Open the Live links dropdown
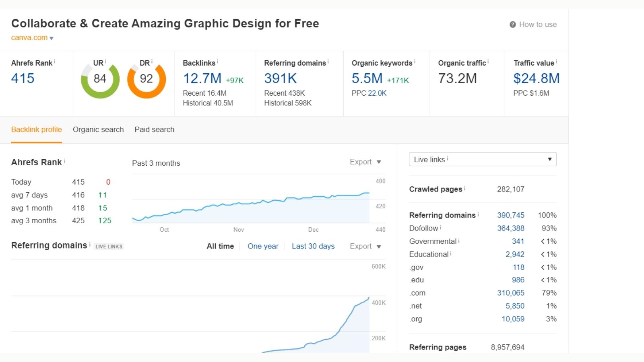Image resolution: width=644 pixels, height=362 pixels. click(x=483, y=159)
